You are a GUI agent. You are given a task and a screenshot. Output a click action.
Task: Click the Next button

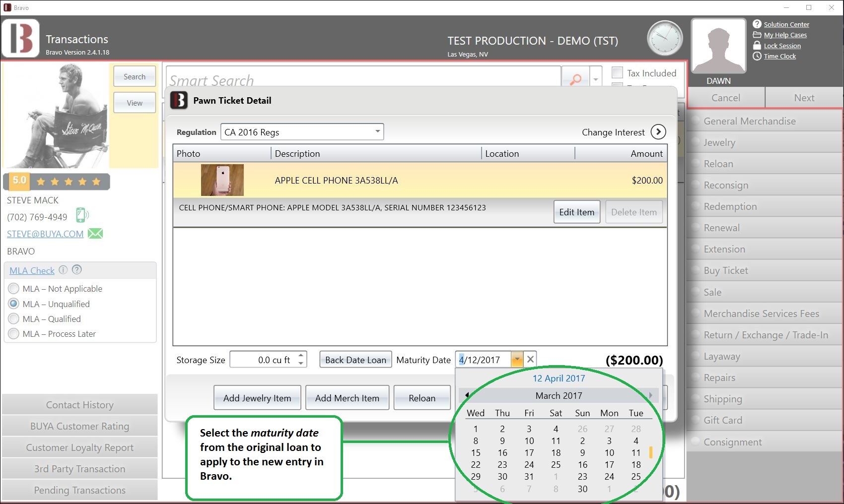(804, 98)
